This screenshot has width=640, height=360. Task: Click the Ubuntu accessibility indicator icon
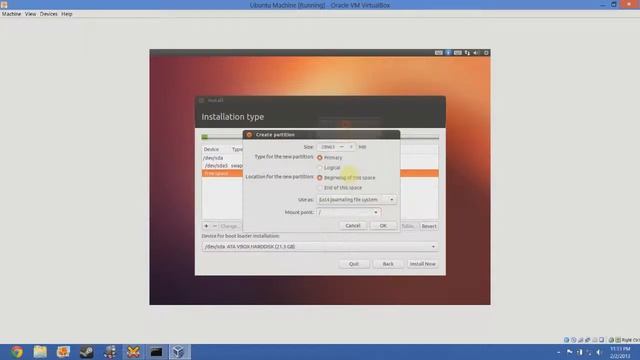pyautogui.click(x=448, y=53)
